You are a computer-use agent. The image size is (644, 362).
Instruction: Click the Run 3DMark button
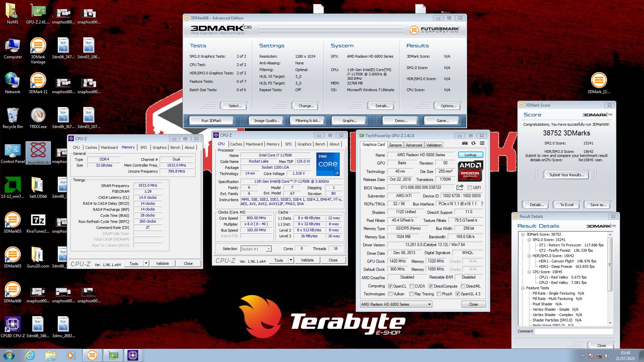(x=211, y=121)
